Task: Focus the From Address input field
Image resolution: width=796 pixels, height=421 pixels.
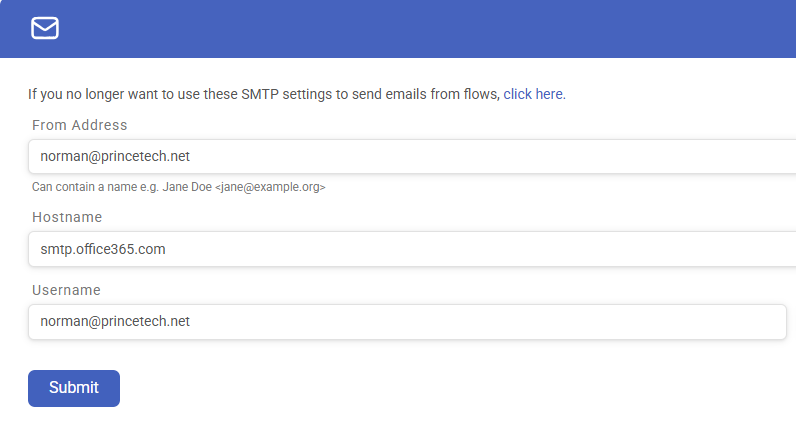Action: pyautogui.click(x=412, y=156)
